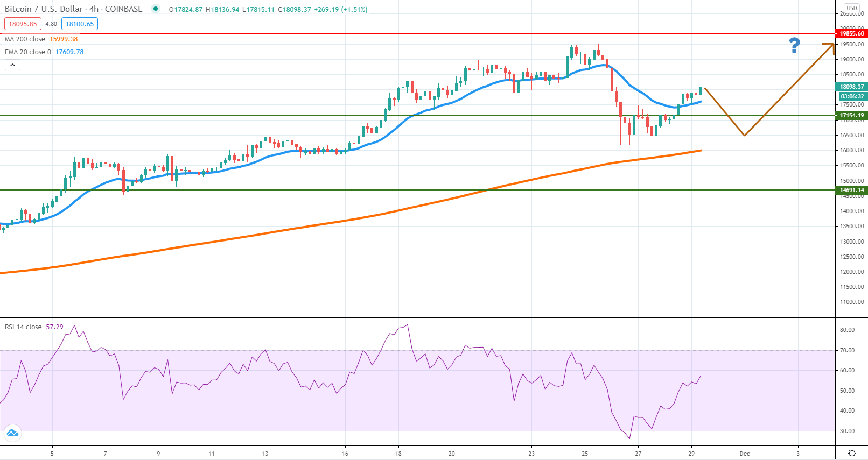Click the 12000.00 price axis label
This screenshot has width=868, height=460.
point(852,272)
